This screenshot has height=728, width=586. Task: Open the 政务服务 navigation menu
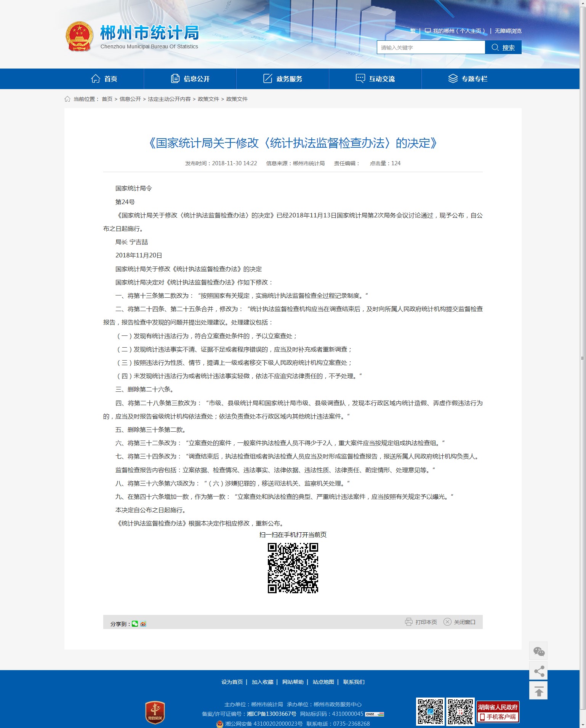(283, 79)
